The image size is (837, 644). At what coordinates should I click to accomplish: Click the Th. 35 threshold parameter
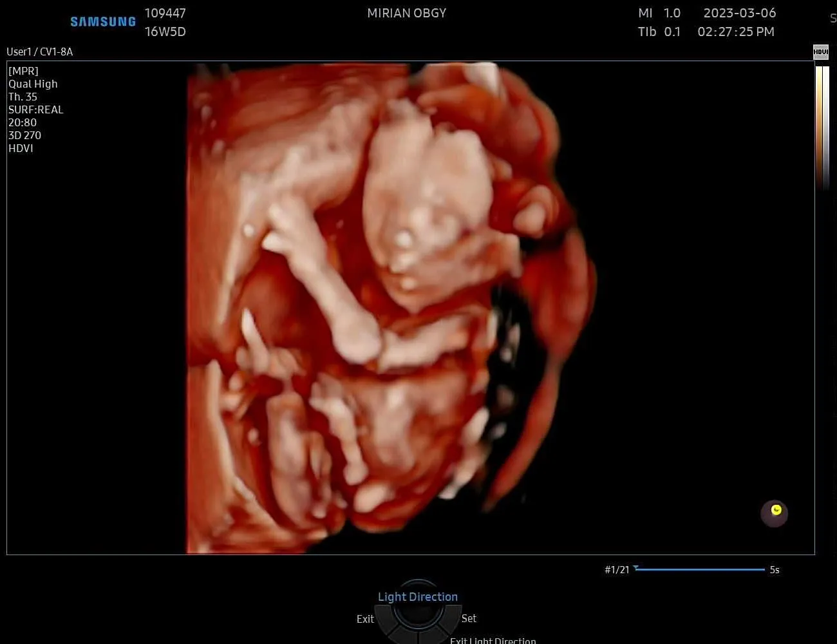[23, 97]
